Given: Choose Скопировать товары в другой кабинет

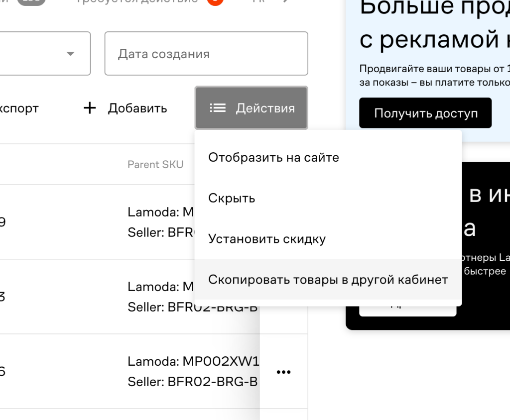Looking at the screenshot, I should pyautogui.click(x=328, y=280).
